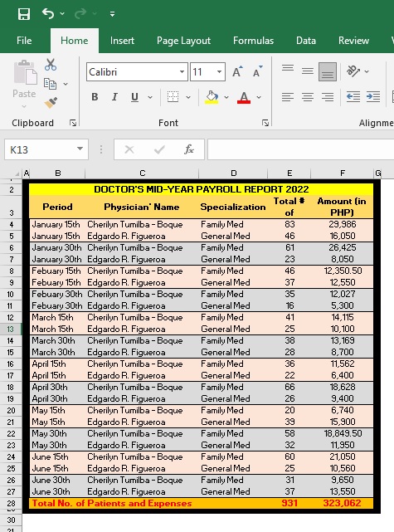Image resolution: width=394 pixels, height=532 pixels.
Task: Select column F header
Action: click(x=343, y=173)
